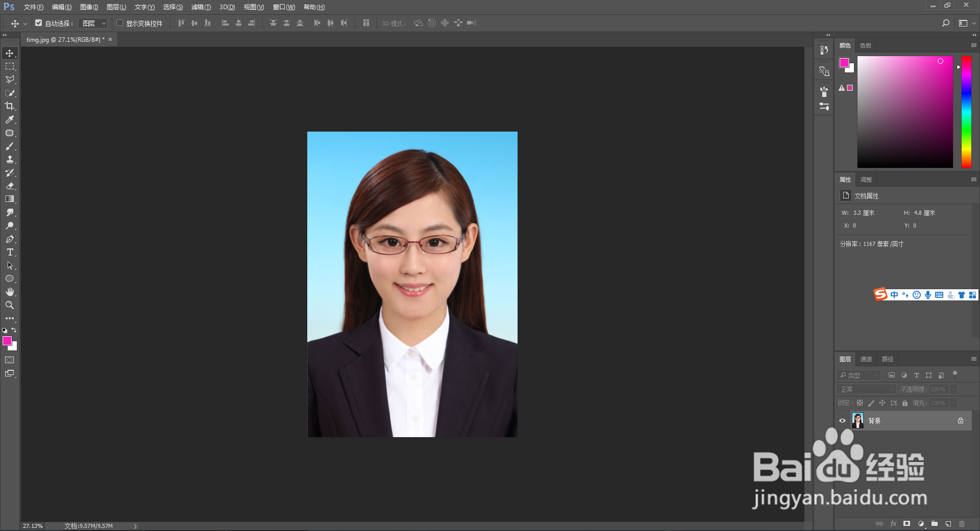Viewport: 980px width, 531px height.
Task: Switch to the 调整 tab
Action: [866, 180]
